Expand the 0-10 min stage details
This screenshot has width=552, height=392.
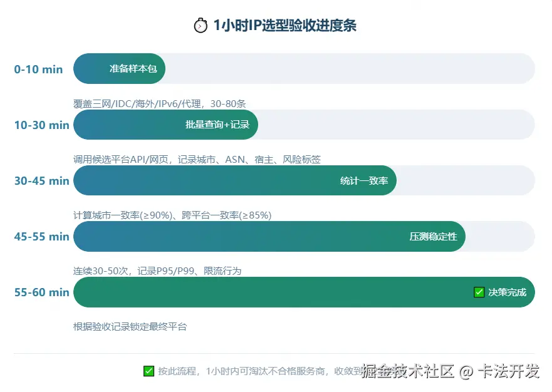[x=38, y=69]
